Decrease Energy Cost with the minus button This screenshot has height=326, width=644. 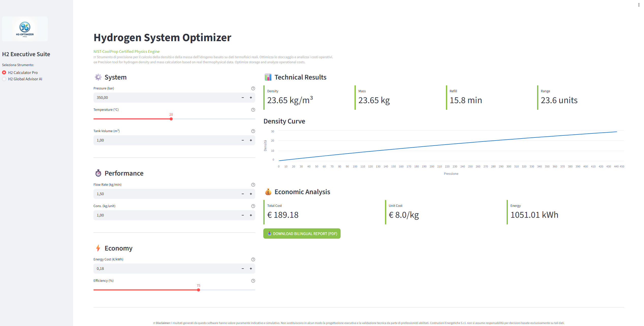coord(243,269)
